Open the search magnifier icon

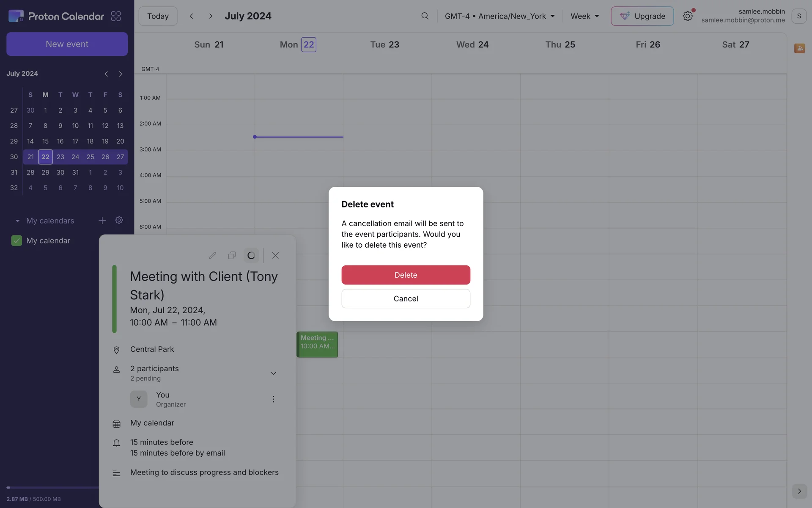[x=425, y=16]
